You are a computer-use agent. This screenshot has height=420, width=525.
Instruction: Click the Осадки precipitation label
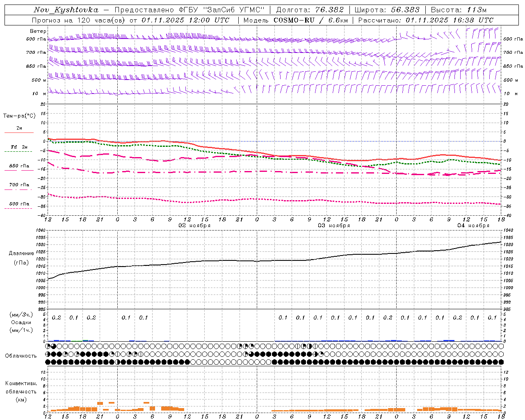click(21, 322)
